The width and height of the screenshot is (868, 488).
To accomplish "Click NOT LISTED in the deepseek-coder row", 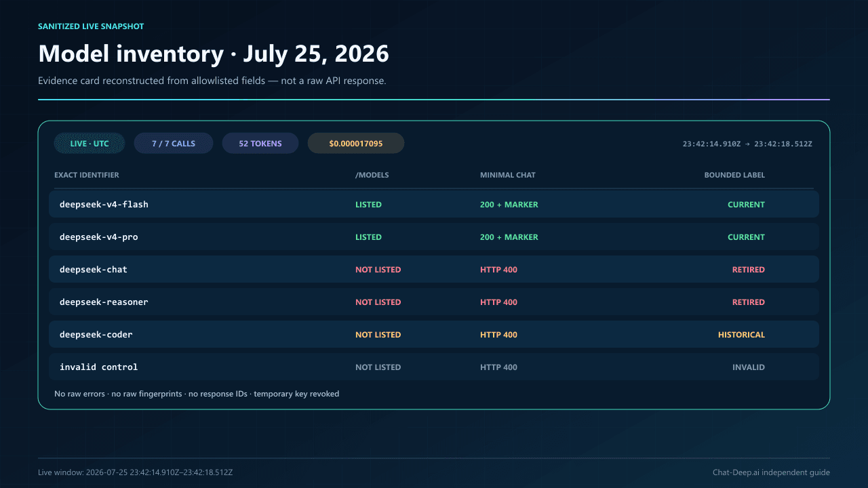I will tap(378, 334).
